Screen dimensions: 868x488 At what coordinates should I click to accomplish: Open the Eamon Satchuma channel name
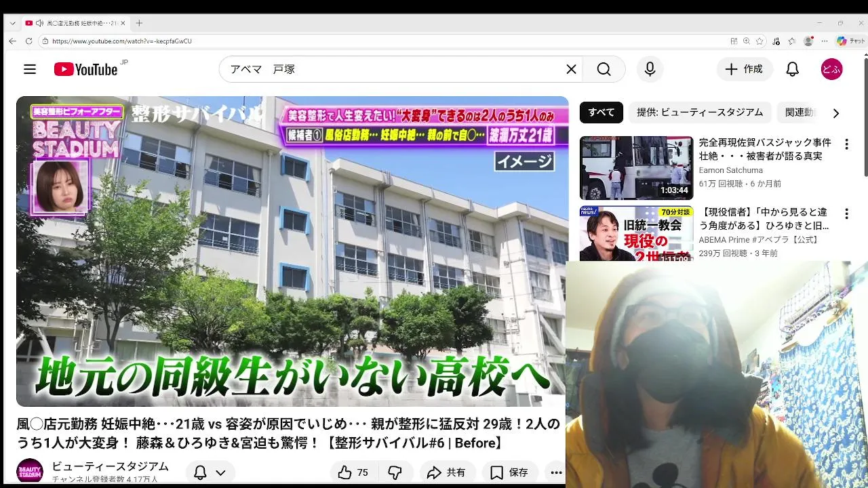click(x=730, y=170)
